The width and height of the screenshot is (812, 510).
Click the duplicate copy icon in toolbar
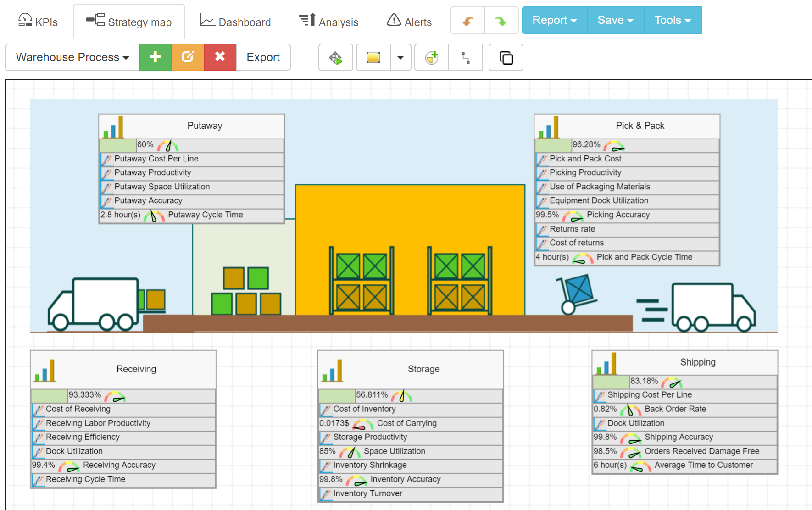pos(506,58)
